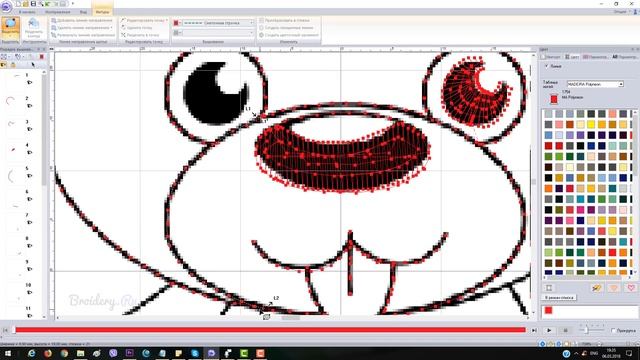Open the first ribbon tab
The width and height of the screenshot is (640, 360).
27,12
